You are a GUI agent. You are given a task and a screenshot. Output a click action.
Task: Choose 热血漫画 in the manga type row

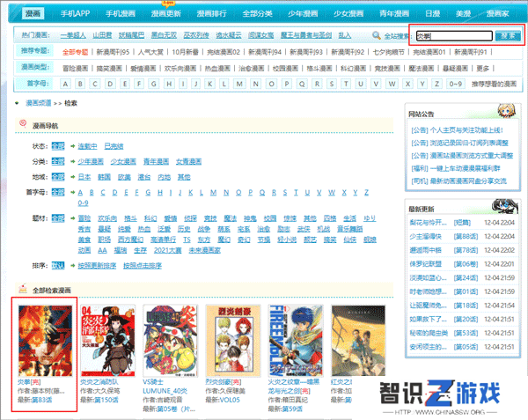(217, 69)
